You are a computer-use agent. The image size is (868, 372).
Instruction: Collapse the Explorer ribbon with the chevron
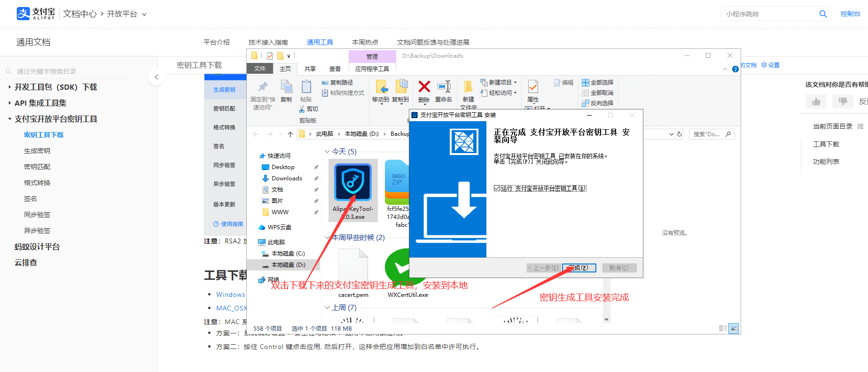725,69
